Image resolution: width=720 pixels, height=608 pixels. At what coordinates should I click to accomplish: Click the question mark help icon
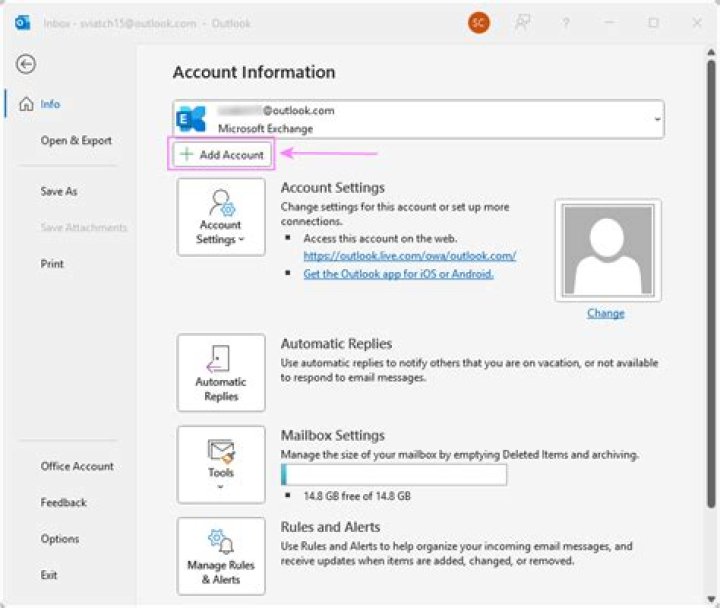pos(565,22)
